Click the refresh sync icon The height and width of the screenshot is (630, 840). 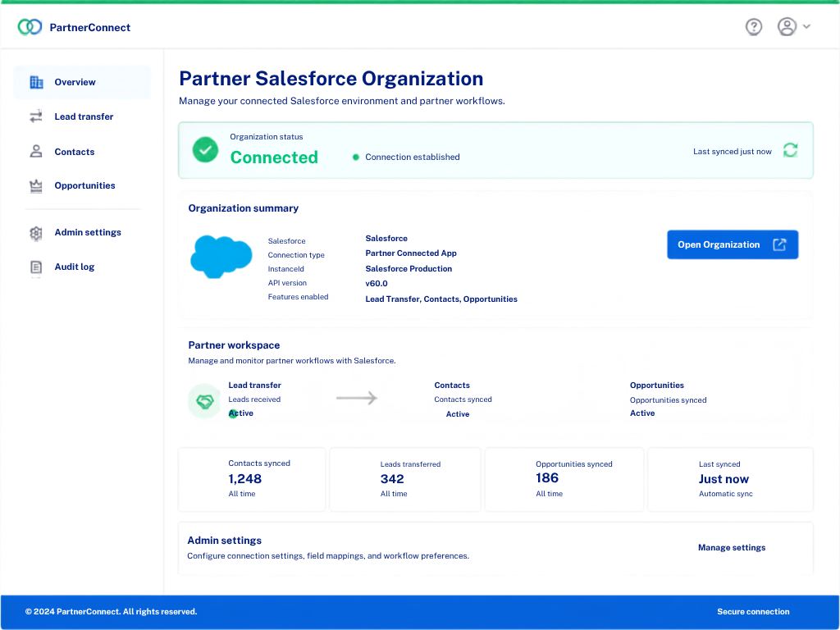[790, 150]
